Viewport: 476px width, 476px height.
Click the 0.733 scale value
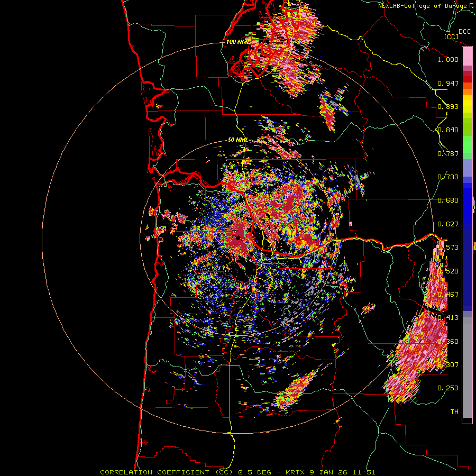[x=448, y=177]
